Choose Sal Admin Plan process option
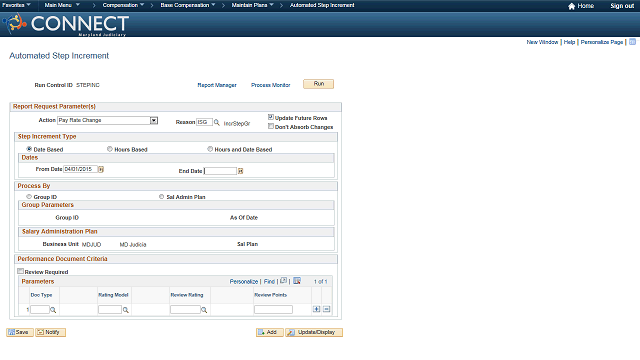This screenshot has height=360, width=640. pos(162,196)
